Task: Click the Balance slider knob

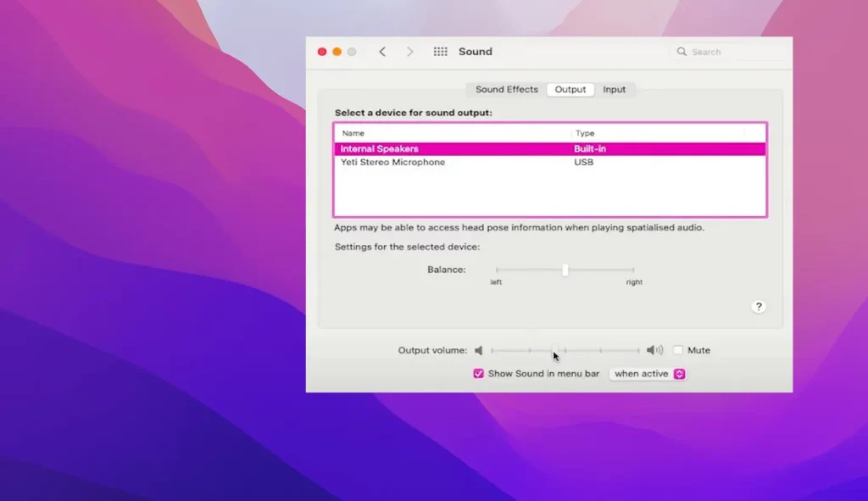Action: [x=565, y=270]
